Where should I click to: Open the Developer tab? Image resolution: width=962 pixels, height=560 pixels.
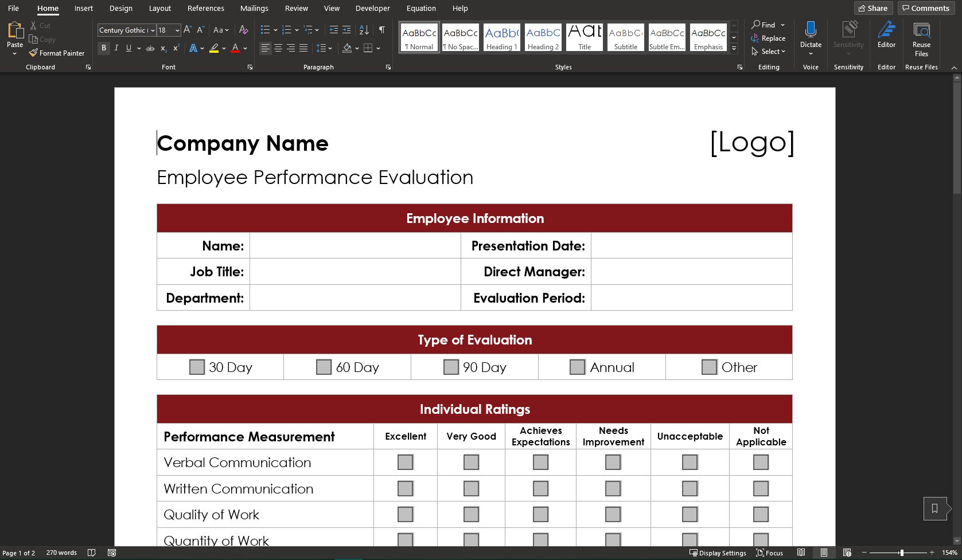click(372, 8)
